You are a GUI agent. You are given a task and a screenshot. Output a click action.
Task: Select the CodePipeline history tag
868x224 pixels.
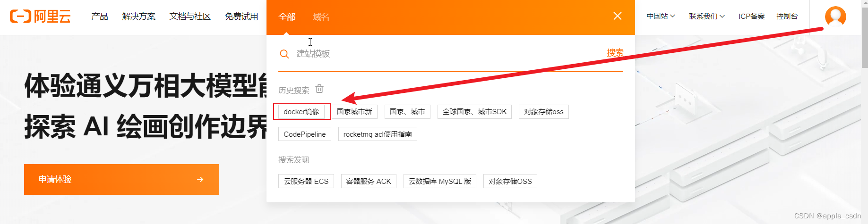pyautogui.click(x=305, y=134)
